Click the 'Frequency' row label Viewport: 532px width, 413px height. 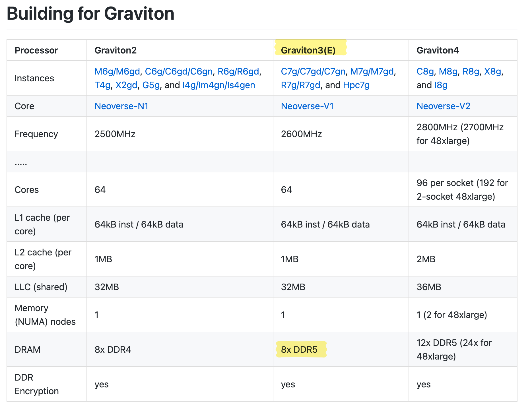click(x=36, y=134)
